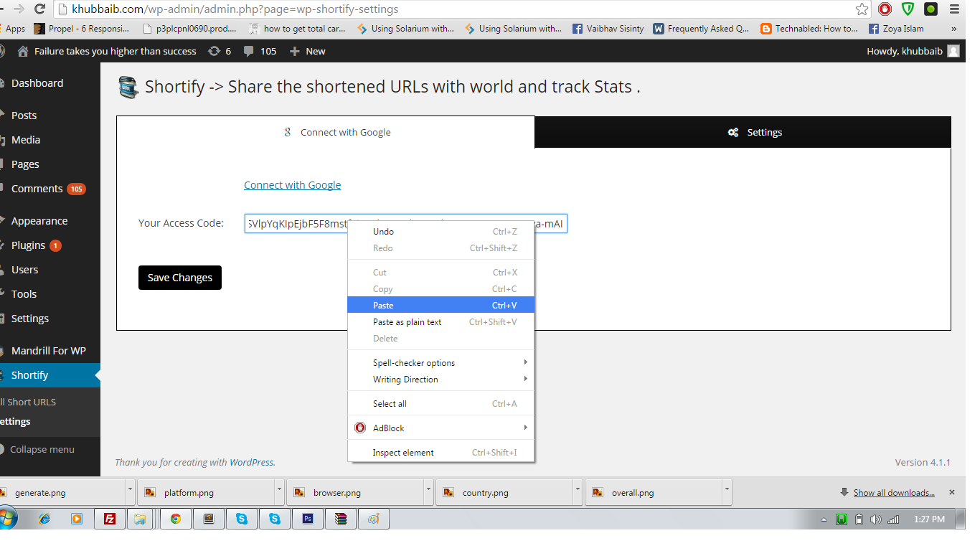Click the Save Changes button

tap(180, 278)
